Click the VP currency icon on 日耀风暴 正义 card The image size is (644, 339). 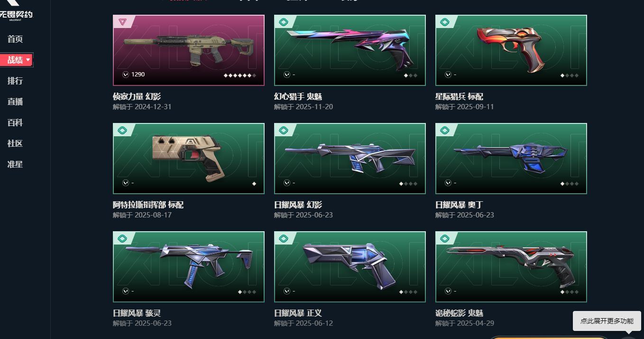[x=286, y=291]
